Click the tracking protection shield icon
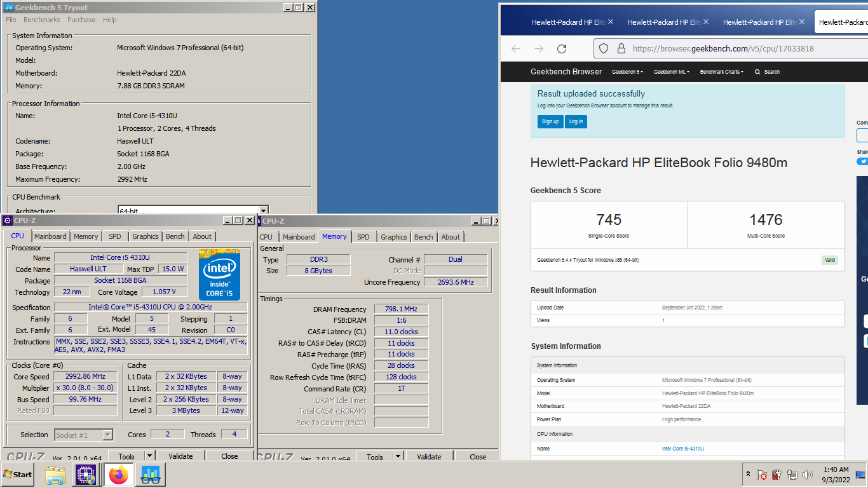The image size is (868, 488). pyautogui.click(x=604, y=48)
